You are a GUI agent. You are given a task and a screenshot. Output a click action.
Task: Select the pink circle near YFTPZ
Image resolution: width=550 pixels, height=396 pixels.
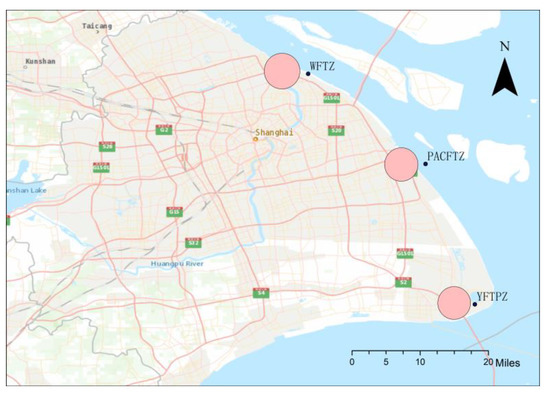click(x=454, y=303)
